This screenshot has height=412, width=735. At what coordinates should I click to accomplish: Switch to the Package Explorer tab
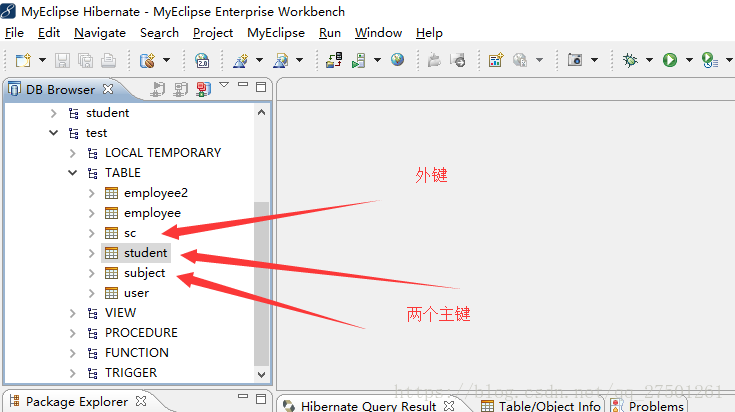click(77, 402)
